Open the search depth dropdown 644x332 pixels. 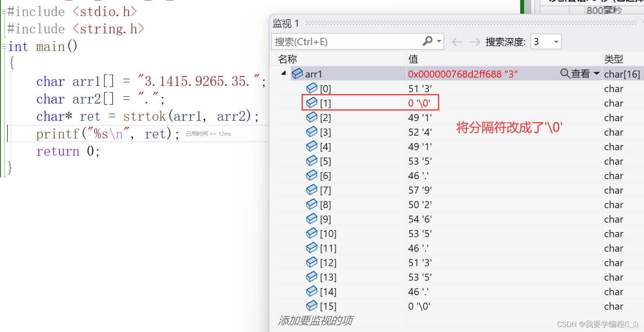click(x=556, y=42)
